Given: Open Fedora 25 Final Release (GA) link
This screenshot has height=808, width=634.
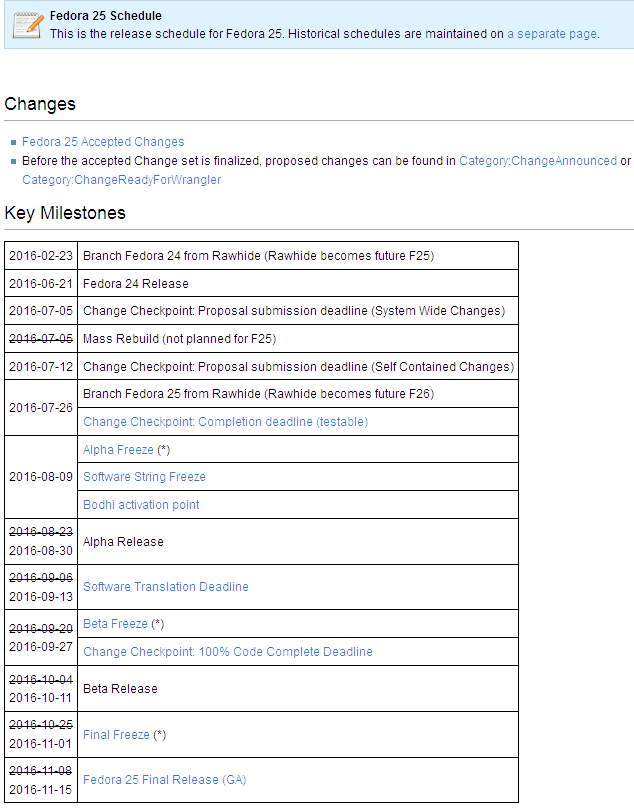Looking at the screenshot, I should pyautogui.click(x=164, y=780).
